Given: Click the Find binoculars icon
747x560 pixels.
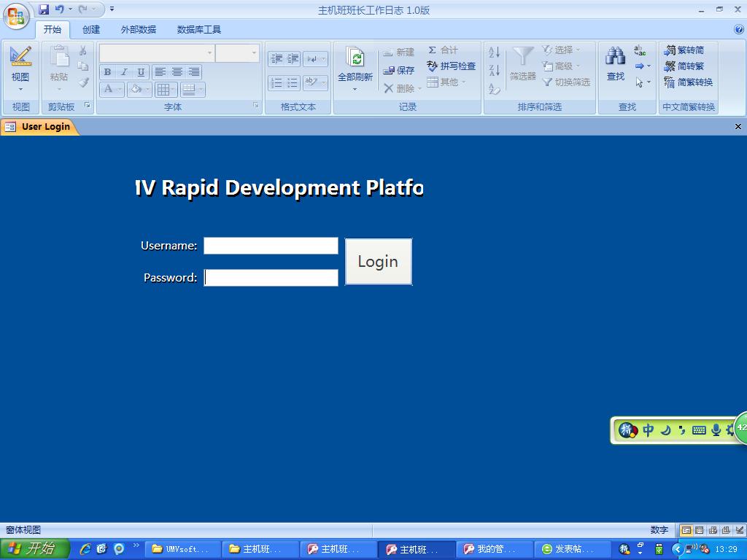Looking at the screenshot, I should (x=616, y=57).
